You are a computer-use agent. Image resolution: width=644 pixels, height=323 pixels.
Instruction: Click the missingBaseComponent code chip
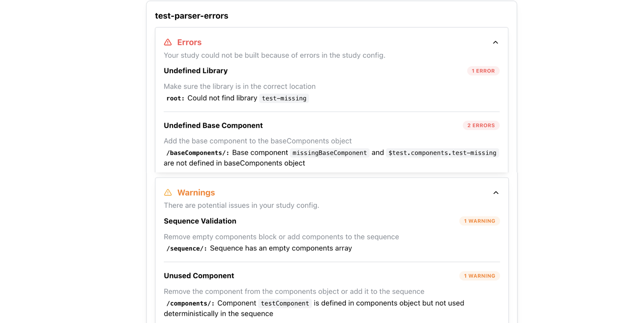pyautogui.click(x=329, y=153)
